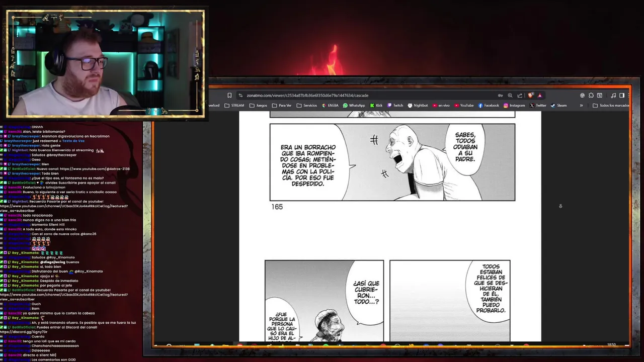Open the WhatsApp bookmark
Viewport: 644px width, 362px height.
pyautogui.click(x=354, y=106)
